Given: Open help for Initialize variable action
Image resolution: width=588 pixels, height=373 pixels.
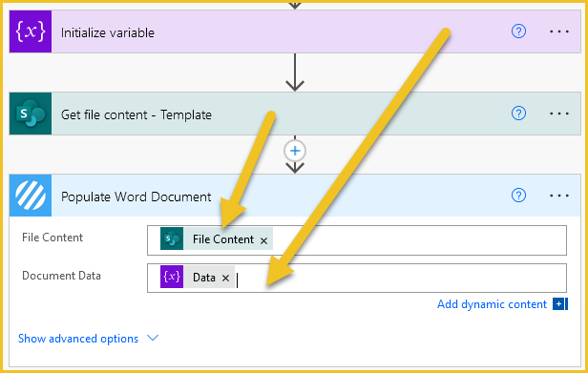Looking at the screenshot, I should coord(518,31).
